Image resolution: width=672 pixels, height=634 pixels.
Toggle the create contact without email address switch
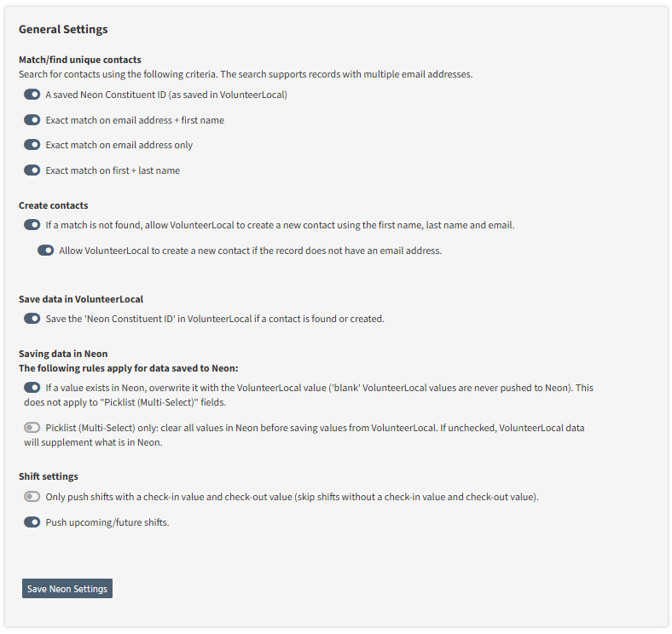[46, 251]
